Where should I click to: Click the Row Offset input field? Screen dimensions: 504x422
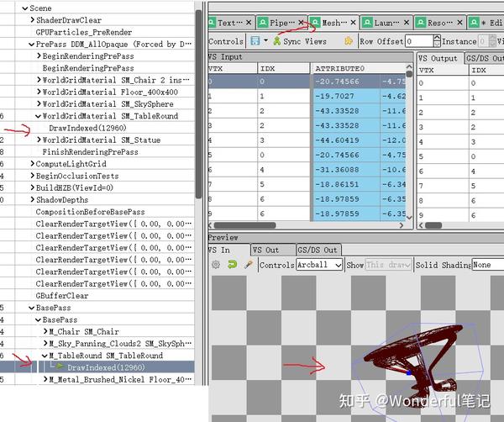pyautogui.click(x=419, y=41)
